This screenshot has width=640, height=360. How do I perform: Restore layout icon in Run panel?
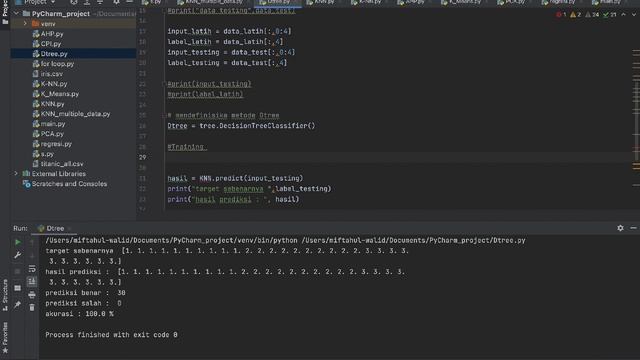(x=18, y=288)
